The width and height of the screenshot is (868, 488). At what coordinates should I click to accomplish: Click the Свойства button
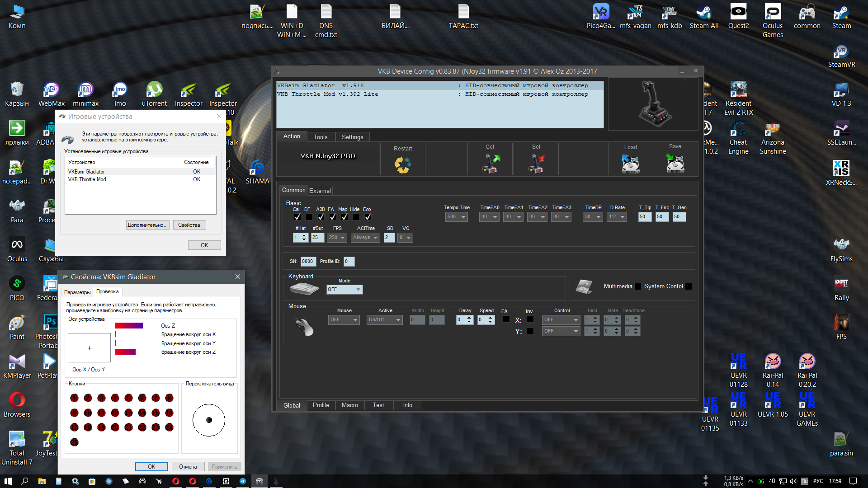189,225
